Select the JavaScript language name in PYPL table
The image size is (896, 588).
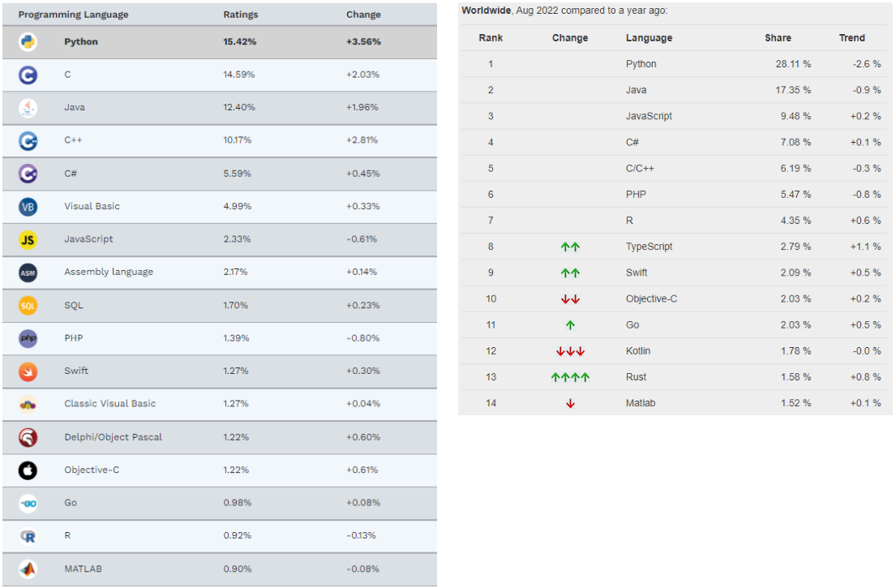tap(649, 116)
